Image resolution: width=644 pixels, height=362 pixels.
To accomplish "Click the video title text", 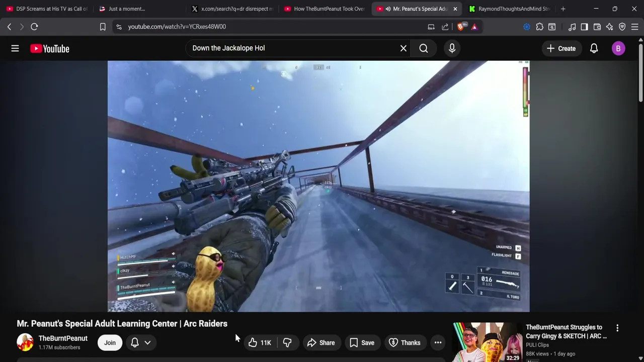I will point(122,324).
